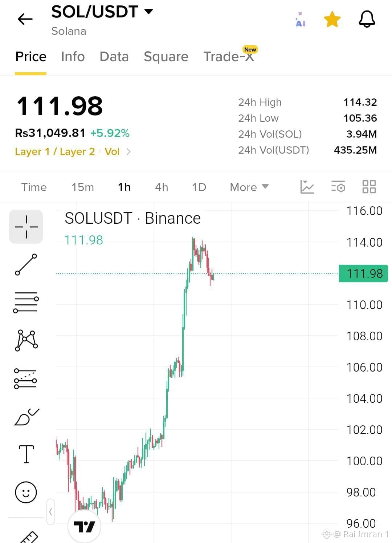The image size is (392, 543).
Task: Select the 15m chart interval
Action: tap(83, 187)
